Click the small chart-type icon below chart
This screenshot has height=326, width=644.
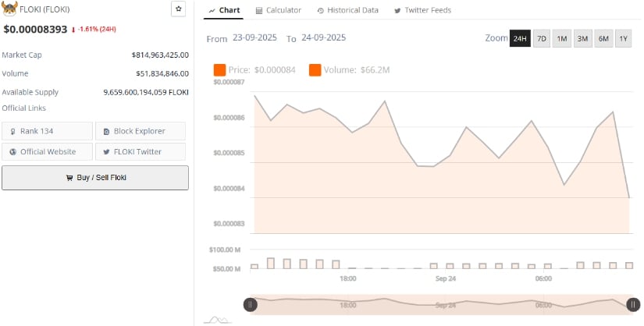coord(218,320)
